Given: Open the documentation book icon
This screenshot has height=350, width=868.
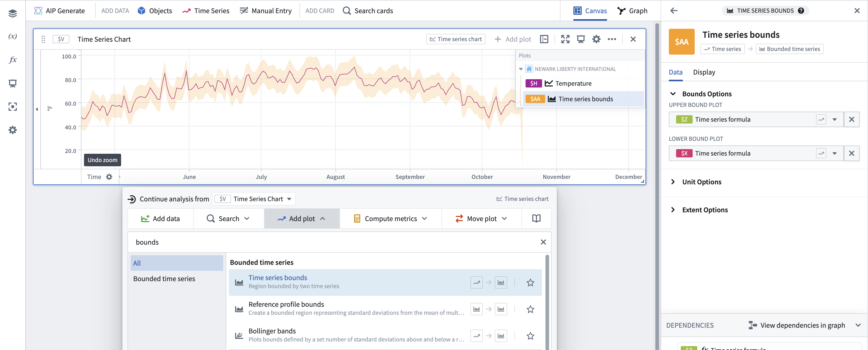Looking at the screenshot, I should tap(536, 218).
